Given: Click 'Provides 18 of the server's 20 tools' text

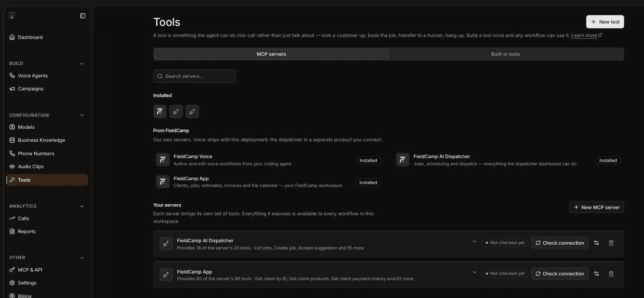Looking at the screenshot, I should coord(214,248).
